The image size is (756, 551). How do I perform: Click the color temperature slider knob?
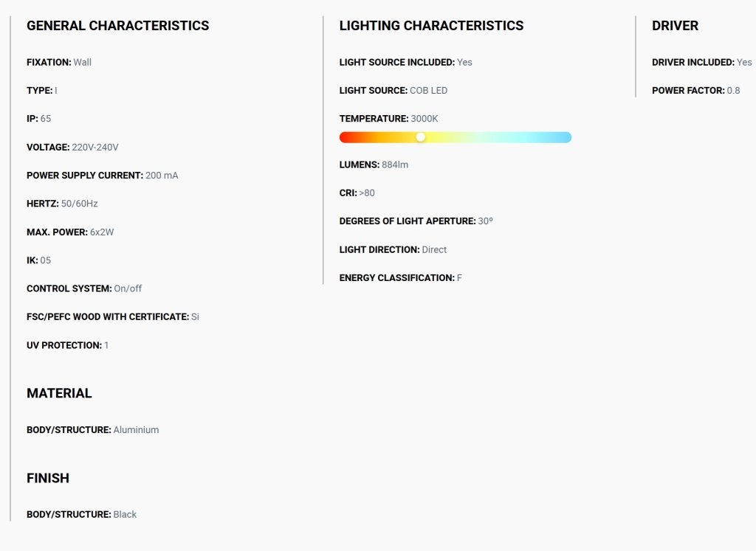pyautogui.click(x=420, y=137)
